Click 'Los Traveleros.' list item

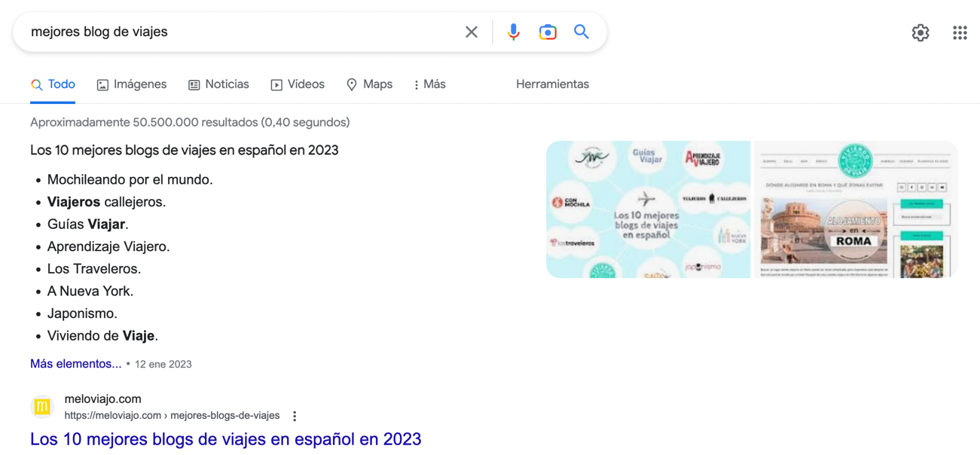pyautogui.click(x=94, y=269)
